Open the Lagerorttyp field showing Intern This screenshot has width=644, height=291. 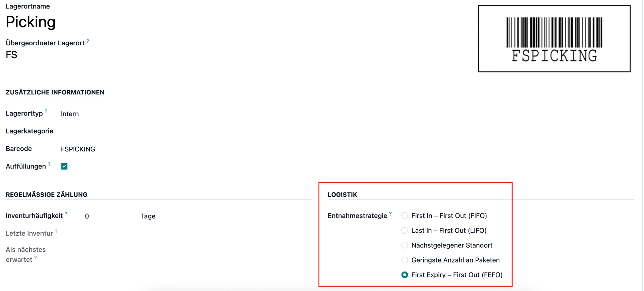point(69,114)
